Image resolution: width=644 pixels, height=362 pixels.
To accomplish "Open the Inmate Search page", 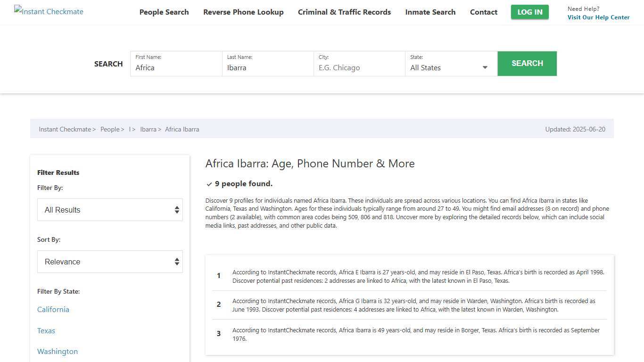I will click(430, 12).
